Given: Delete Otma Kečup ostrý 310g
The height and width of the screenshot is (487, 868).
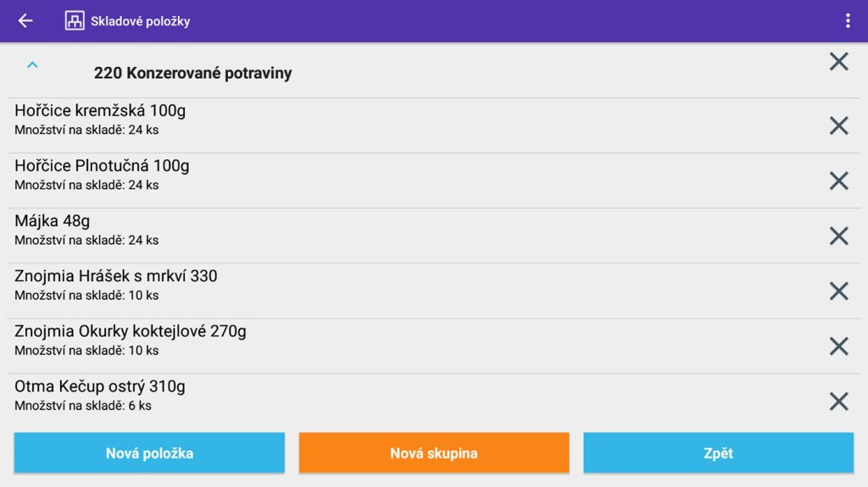Looking at the screenshot, I should click(838, 401).
